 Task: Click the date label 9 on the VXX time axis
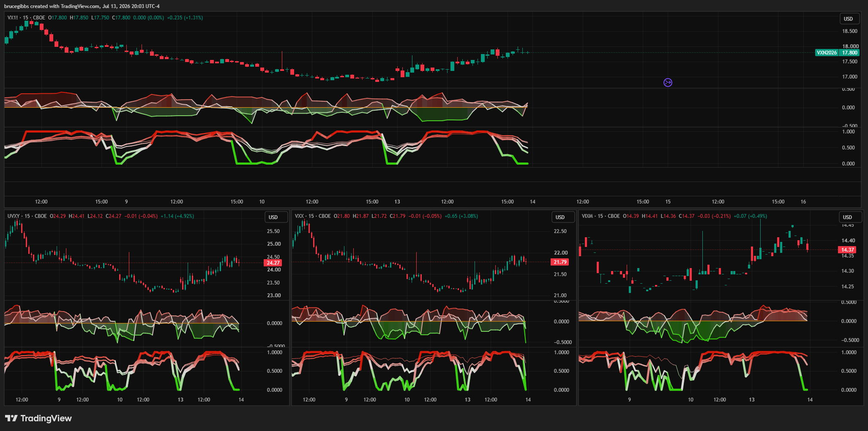click(346, 400)
